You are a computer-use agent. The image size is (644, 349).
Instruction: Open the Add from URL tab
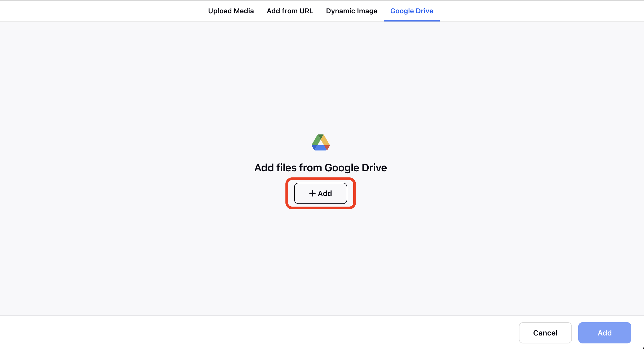pos(290,11)
